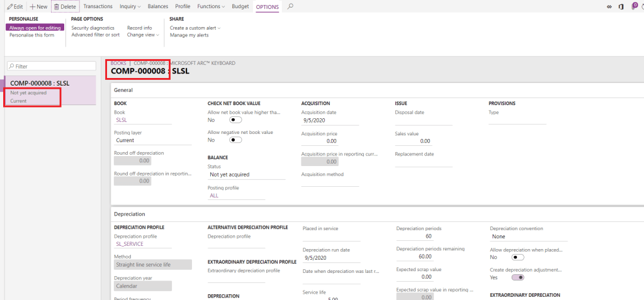
Task: Toggle Allow net book value higher than
Action: tap(236, 119)
